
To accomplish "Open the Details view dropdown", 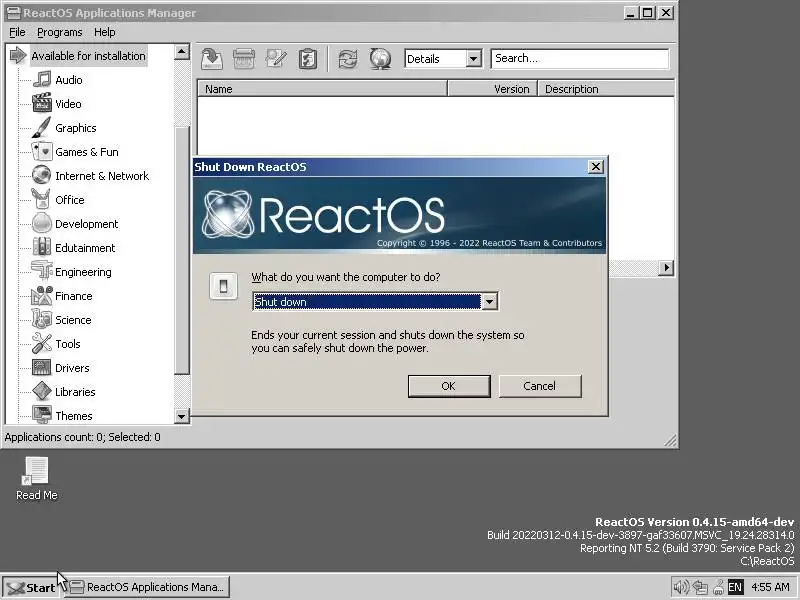I will [473, 59].
